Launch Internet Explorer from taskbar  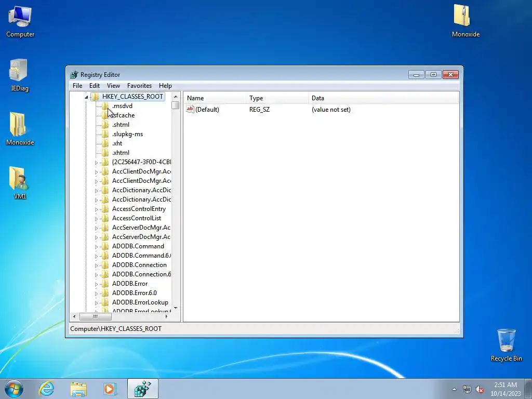coord(46,389)
